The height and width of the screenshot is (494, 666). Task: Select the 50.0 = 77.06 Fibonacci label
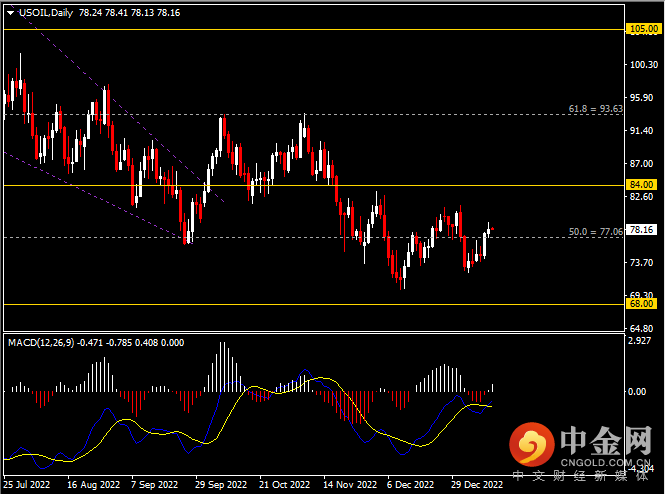coord(595,231)
